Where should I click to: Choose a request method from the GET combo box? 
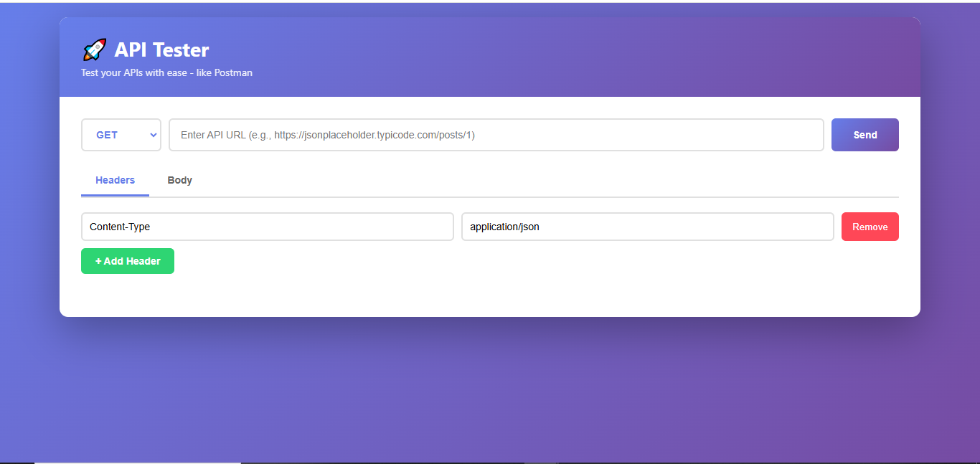coord(121,135)
